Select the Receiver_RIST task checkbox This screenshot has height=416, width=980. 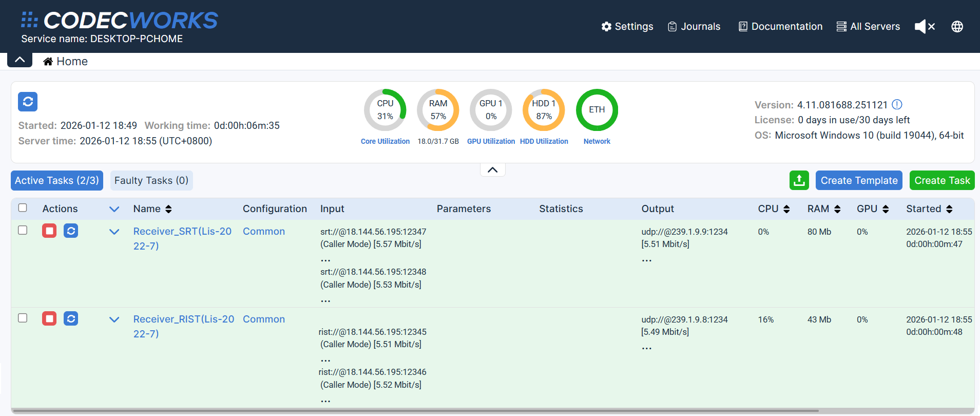point(23,318)
